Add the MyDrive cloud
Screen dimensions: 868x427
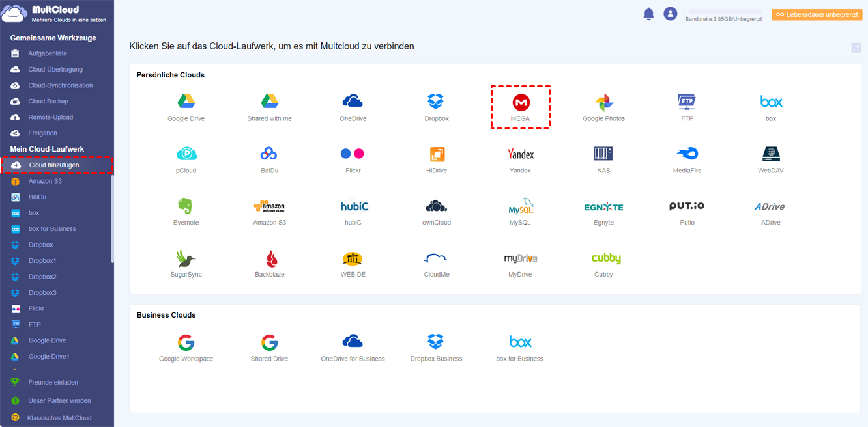(520, 258)
